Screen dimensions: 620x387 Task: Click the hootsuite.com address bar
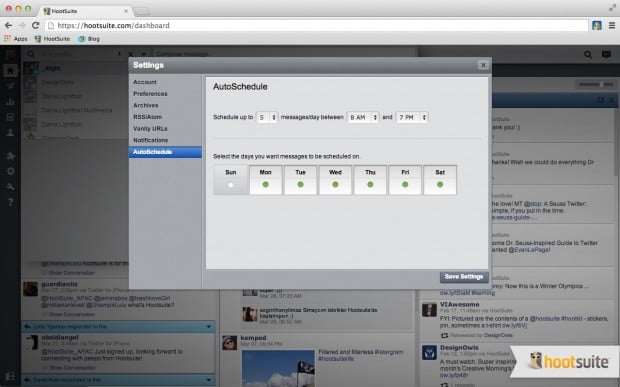(316, 25)
